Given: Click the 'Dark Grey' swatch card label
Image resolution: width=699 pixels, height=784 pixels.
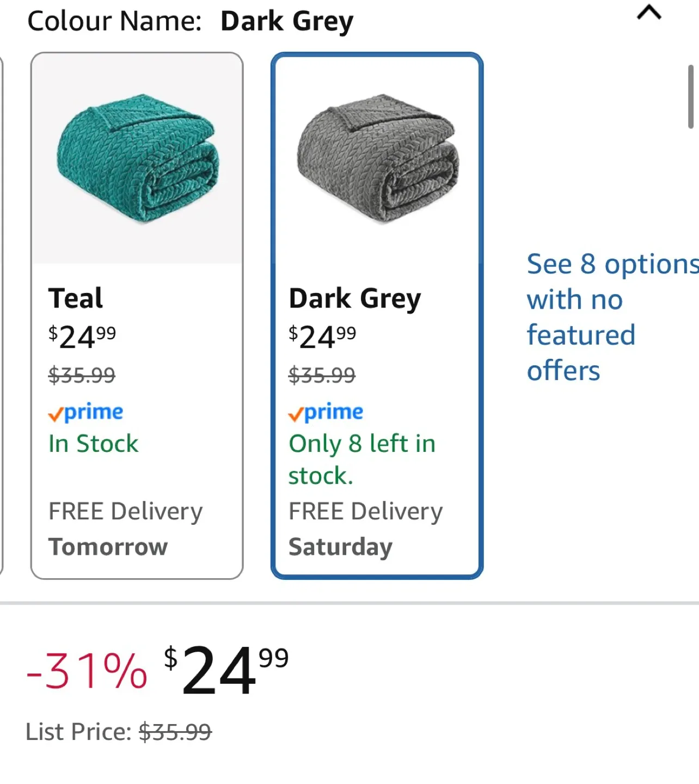Looking at the screenshot, I should coord(355,298).
